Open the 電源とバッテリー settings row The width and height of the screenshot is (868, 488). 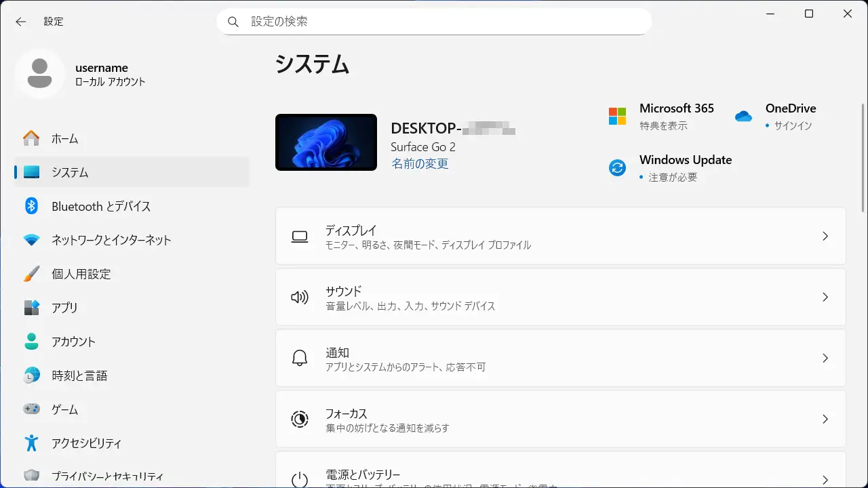[x=560, y=476]
